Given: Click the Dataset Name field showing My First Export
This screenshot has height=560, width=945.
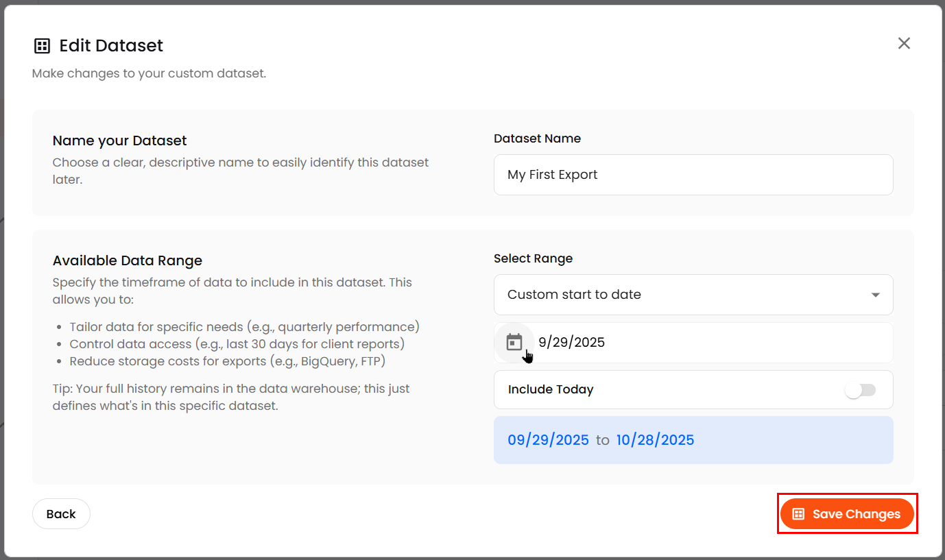Looking at the screenshot, I should [693, 175].
